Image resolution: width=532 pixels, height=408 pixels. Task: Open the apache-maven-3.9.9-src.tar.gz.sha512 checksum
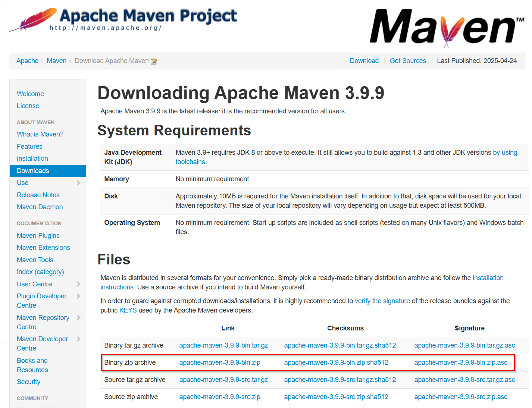coord(340,380)
